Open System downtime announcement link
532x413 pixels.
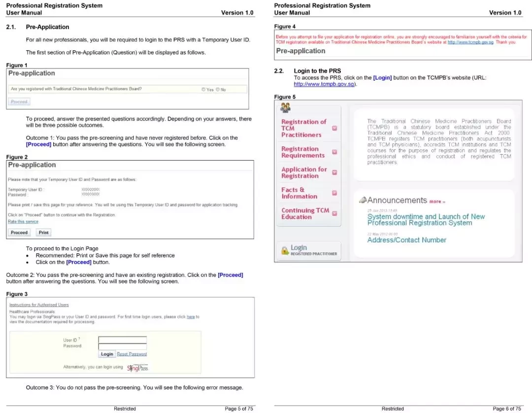tap(426, 220)
